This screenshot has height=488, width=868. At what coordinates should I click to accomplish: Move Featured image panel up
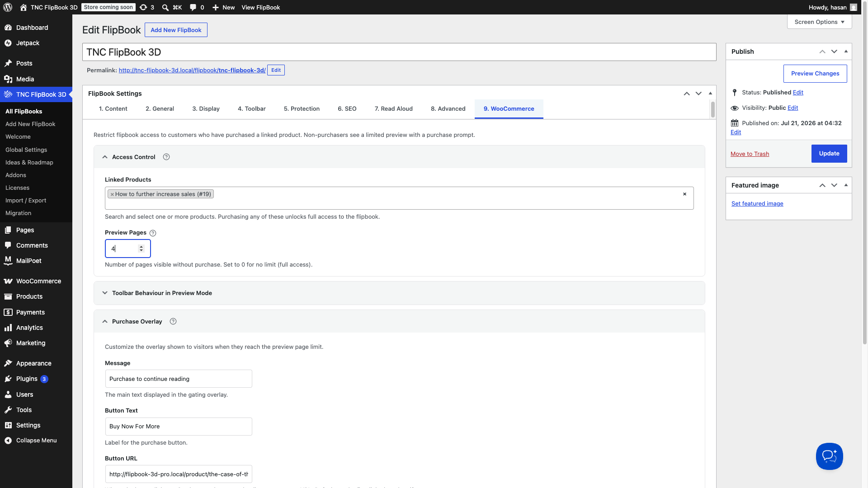pyautogui.click(x=822, y=185)
